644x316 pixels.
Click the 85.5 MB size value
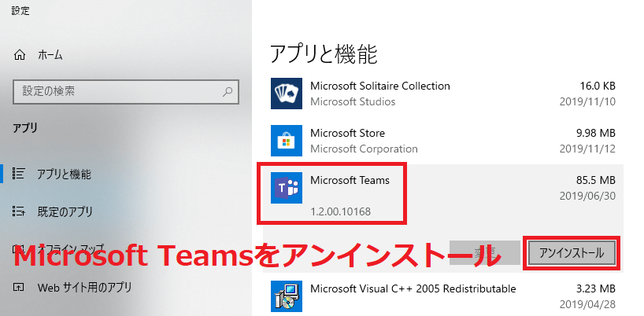pos(595,180)
